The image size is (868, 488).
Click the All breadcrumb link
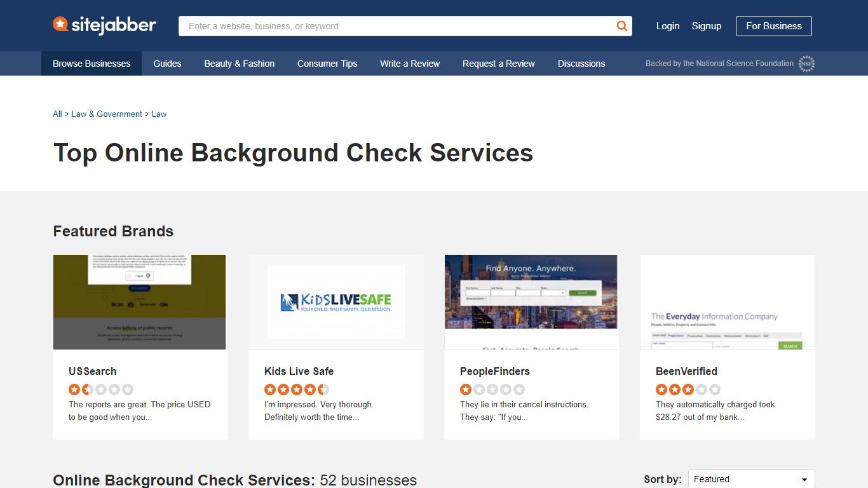(x=57, y=114)
